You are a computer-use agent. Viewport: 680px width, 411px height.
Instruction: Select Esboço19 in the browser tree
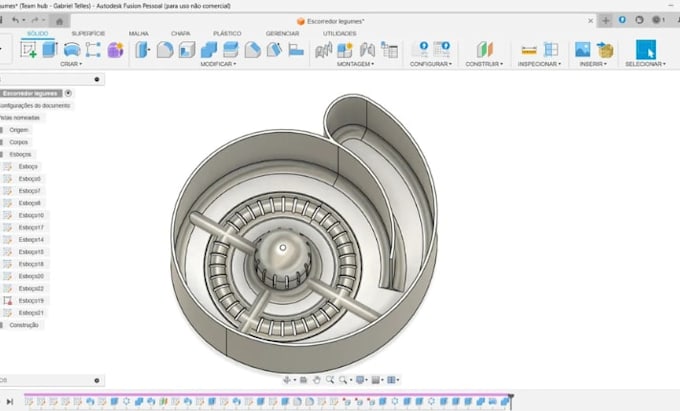point(31,300)
